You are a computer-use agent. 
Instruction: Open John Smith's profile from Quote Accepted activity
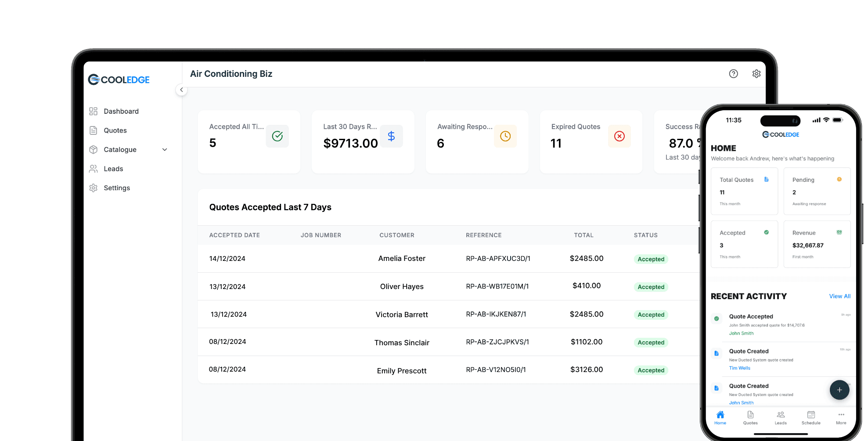tap(741, 333)
